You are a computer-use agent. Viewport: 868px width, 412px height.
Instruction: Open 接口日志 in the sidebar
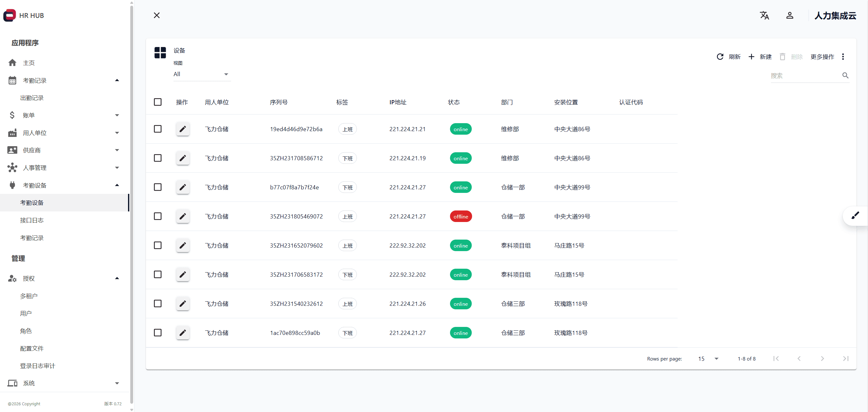point(32,220)
